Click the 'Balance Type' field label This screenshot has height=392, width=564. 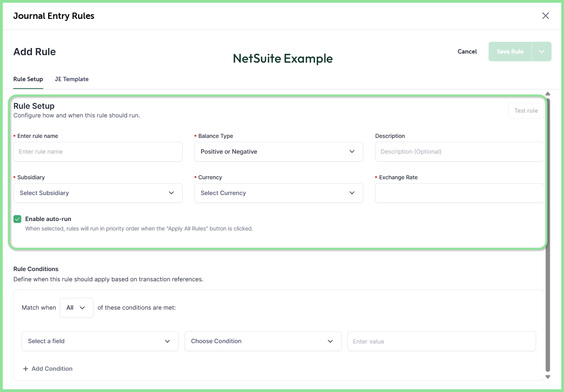(216, 136)
